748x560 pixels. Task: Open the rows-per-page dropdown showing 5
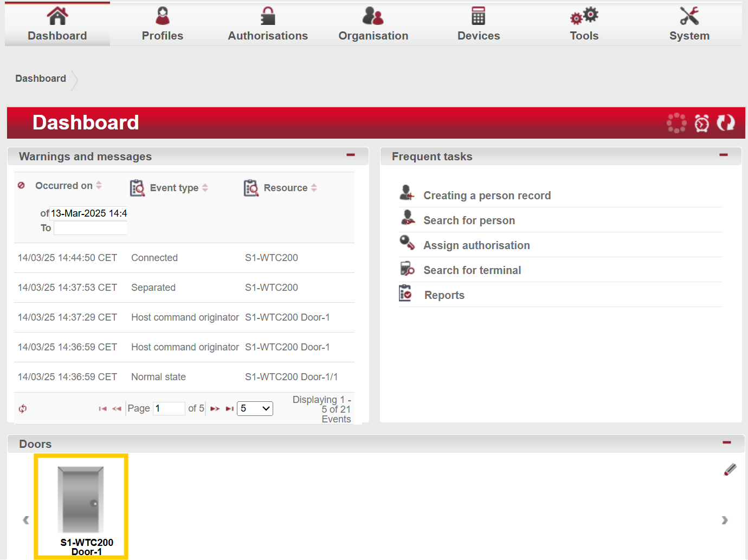(255, 408)
